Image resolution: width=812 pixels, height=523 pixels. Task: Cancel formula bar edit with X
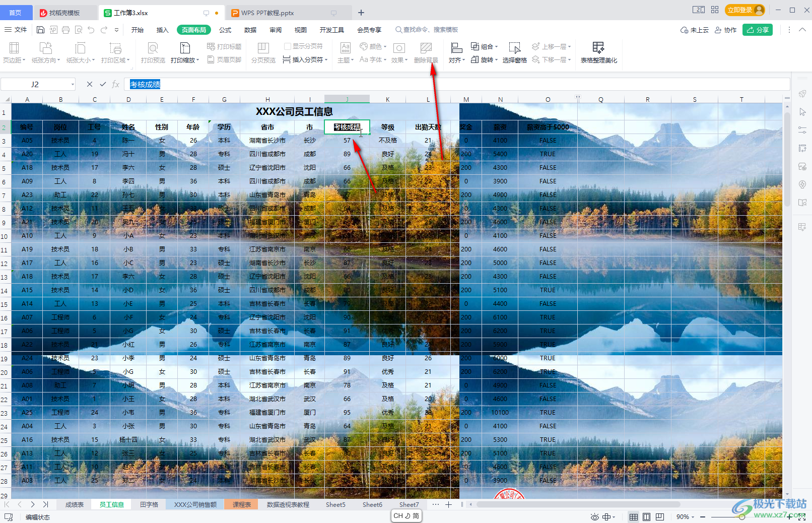point(90,84)
